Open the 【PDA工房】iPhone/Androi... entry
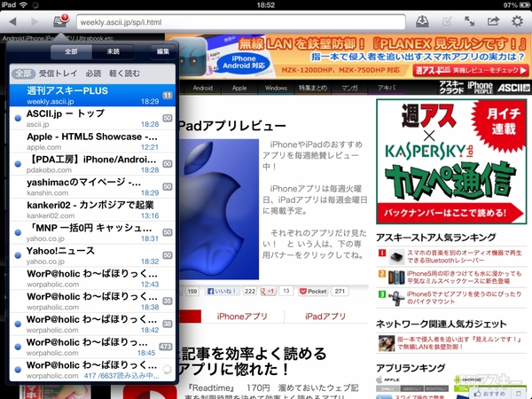 coord(92,164)
